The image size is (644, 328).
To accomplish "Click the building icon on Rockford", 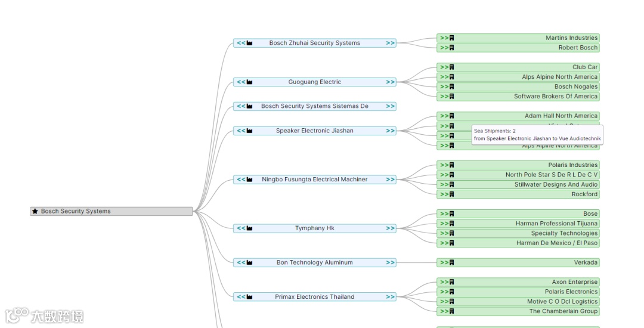I will pos(452,194).
